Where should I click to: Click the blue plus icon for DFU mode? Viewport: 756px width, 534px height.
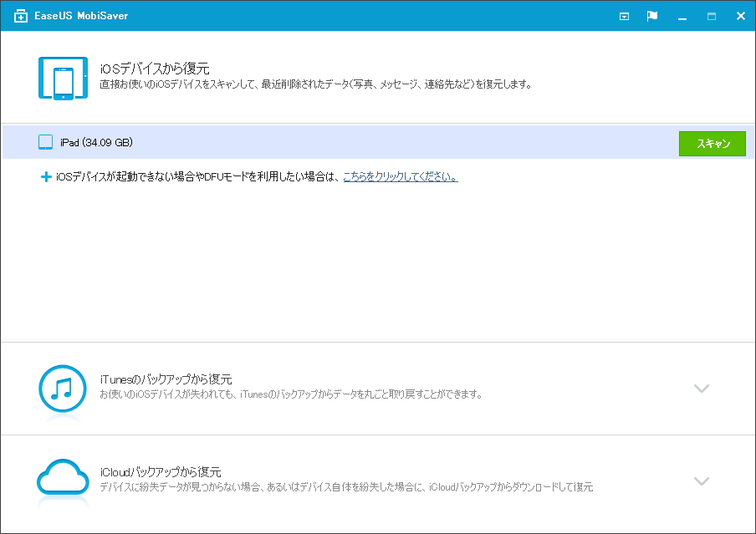pyautogui.click(x=46, y=177)
